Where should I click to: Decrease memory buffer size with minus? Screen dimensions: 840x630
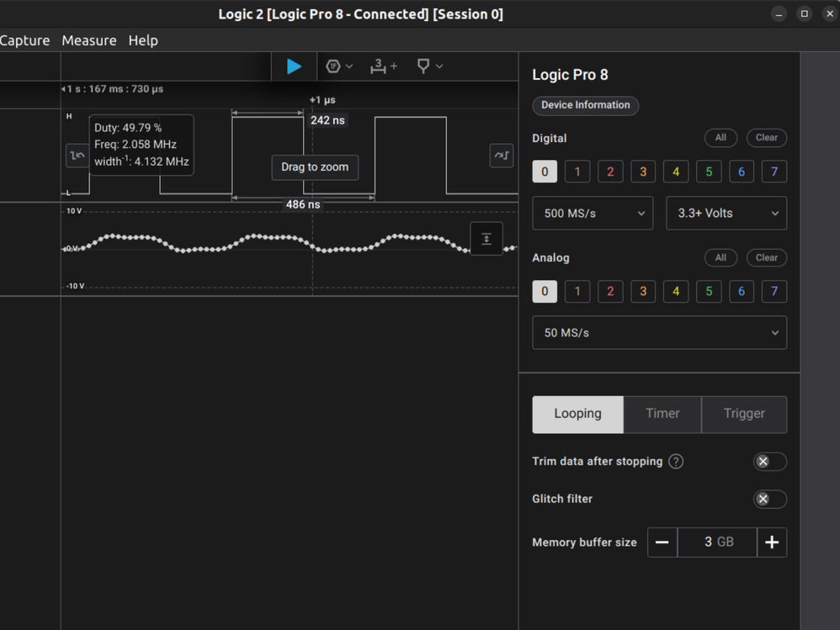coord(662,543)
